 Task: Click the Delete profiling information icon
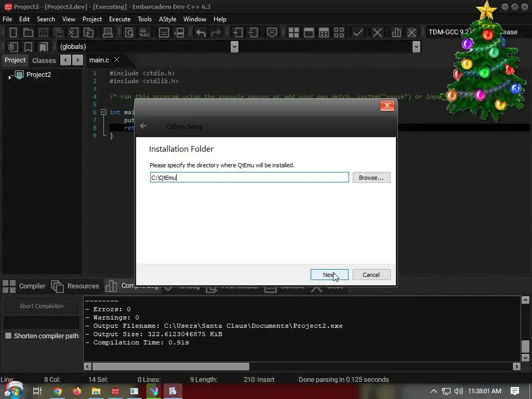[x=411, y=33]
